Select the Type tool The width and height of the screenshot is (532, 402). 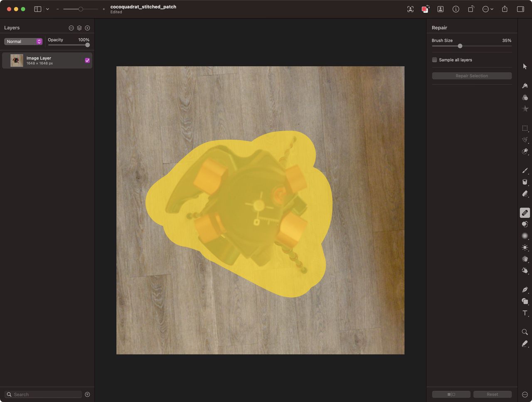525,313
